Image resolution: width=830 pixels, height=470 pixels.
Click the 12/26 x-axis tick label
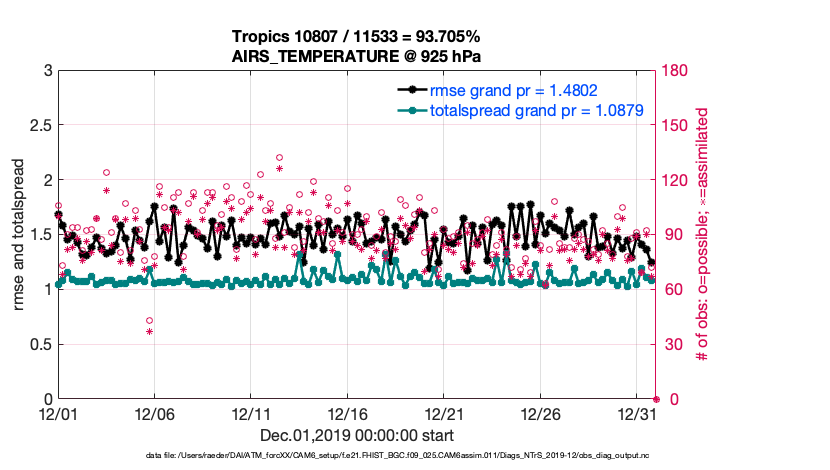tap(540, 412)
